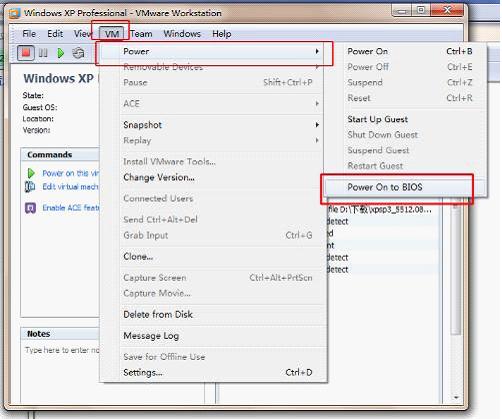Open the File menu
502x419 pixels.
click(29, 34)
